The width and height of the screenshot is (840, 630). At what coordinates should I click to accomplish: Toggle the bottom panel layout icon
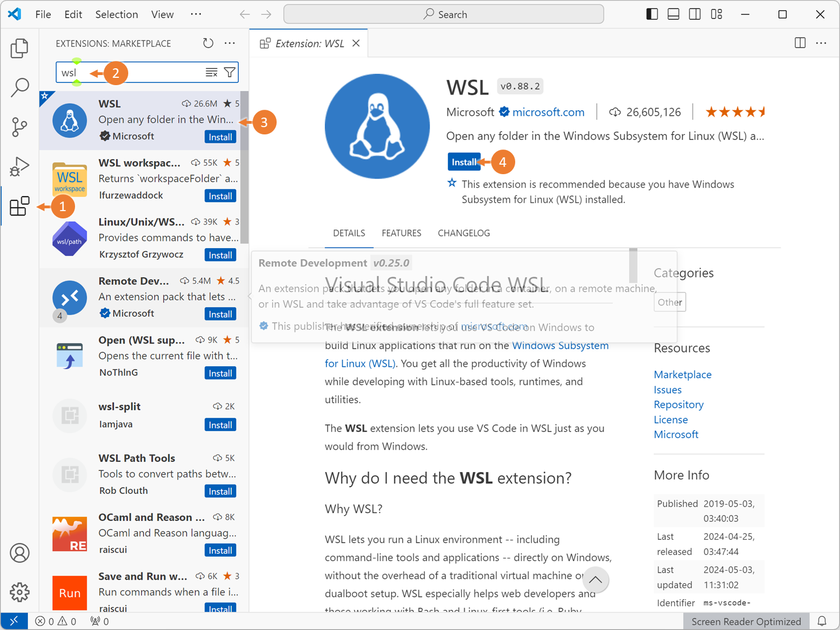[x=674, y=15]
